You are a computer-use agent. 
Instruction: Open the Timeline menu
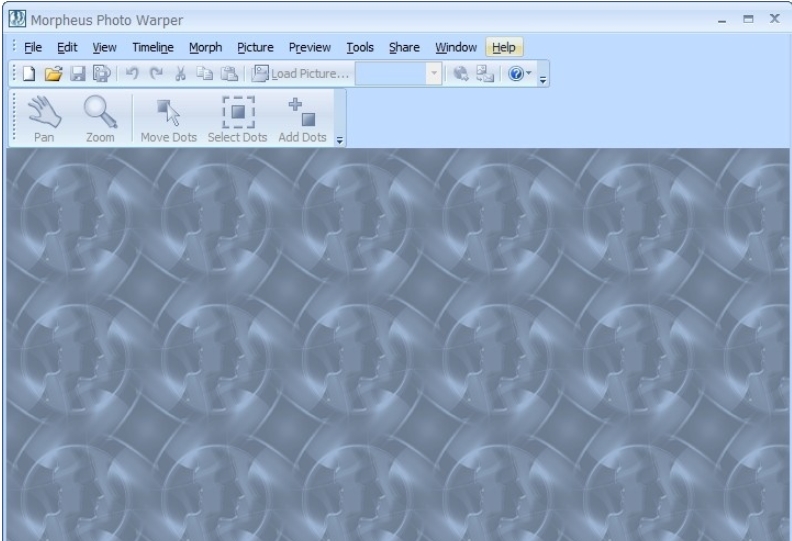(153, 47)
